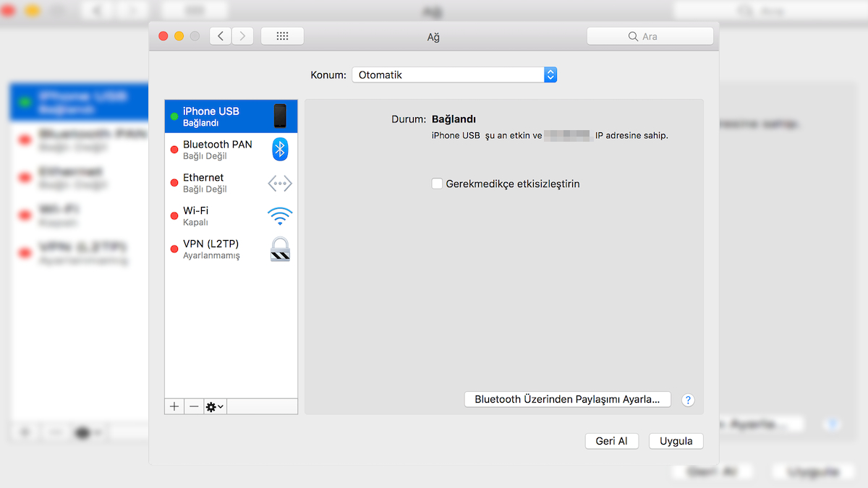The image size is (868, 488).
Task: Click the 'IP adresine sahip.' status text
Action: (x=631, y=135)
